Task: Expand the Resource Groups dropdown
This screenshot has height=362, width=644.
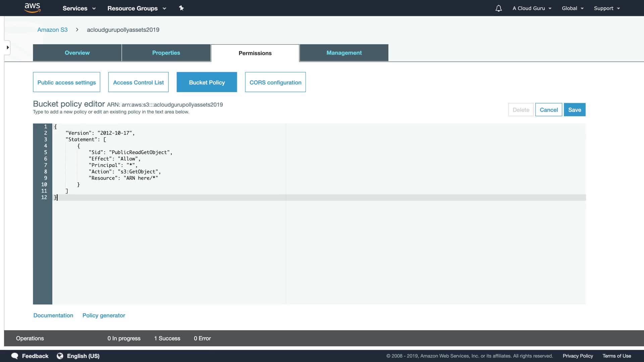Action: coord(137,8)
